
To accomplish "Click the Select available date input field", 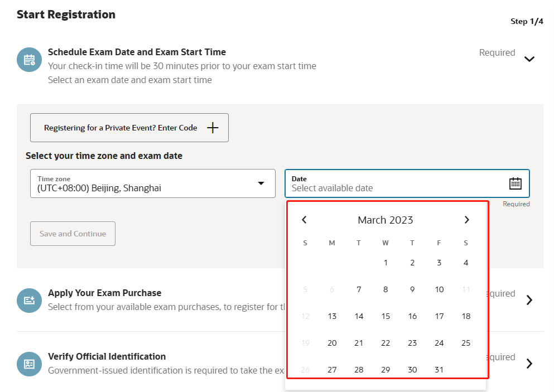I will pos(407,183).
